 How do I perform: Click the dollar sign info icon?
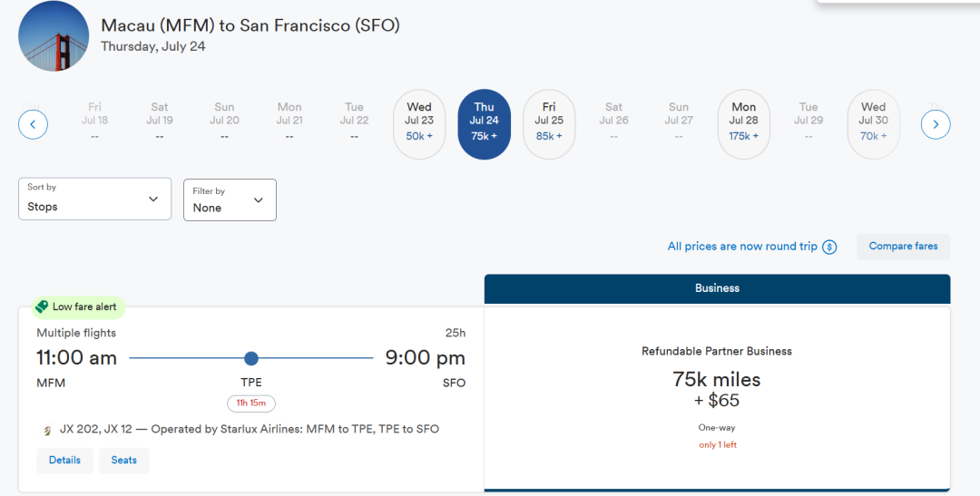829,247
